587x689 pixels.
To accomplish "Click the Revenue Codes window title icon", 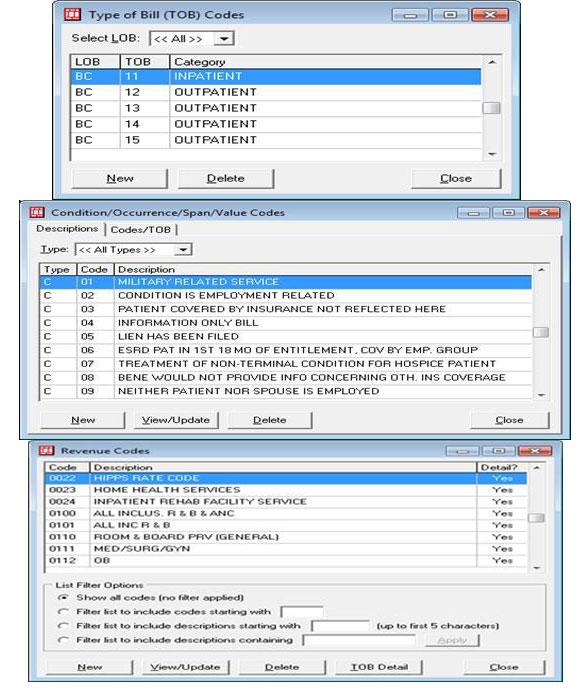I will coord(47,450).
